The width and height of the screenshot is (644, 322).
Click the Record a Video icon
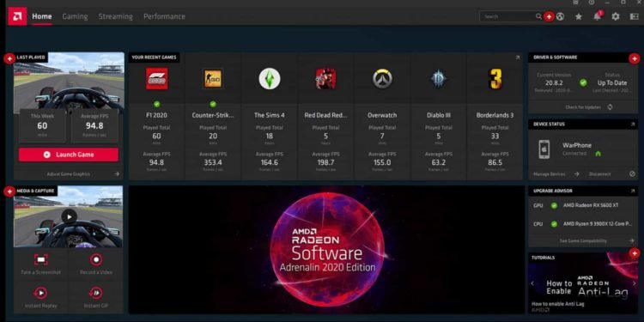[96, 259]
